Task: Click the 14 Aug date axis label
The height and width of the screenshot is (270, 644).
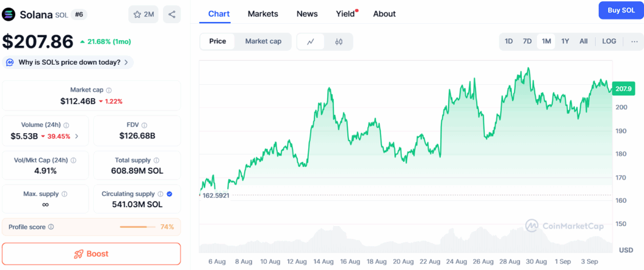Action: pyautogui.click(x=323, y=261)
